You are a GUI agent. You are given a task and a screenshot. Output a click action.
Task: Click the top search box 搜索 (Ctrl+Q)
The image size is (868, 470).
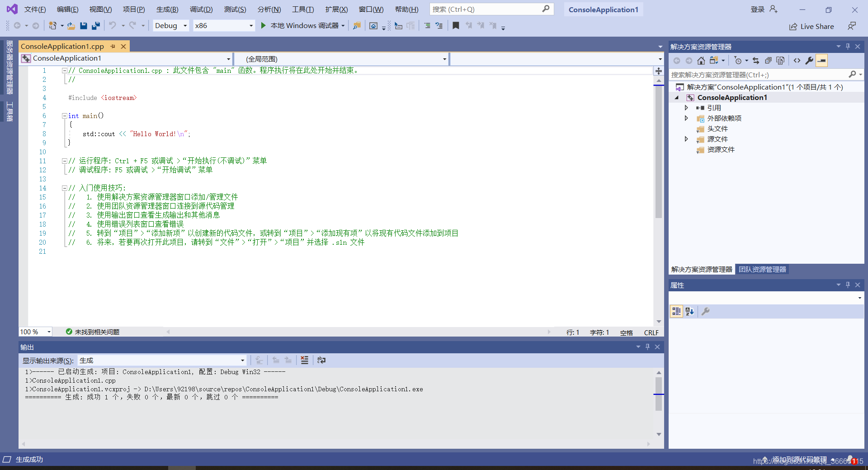point(491,9)
